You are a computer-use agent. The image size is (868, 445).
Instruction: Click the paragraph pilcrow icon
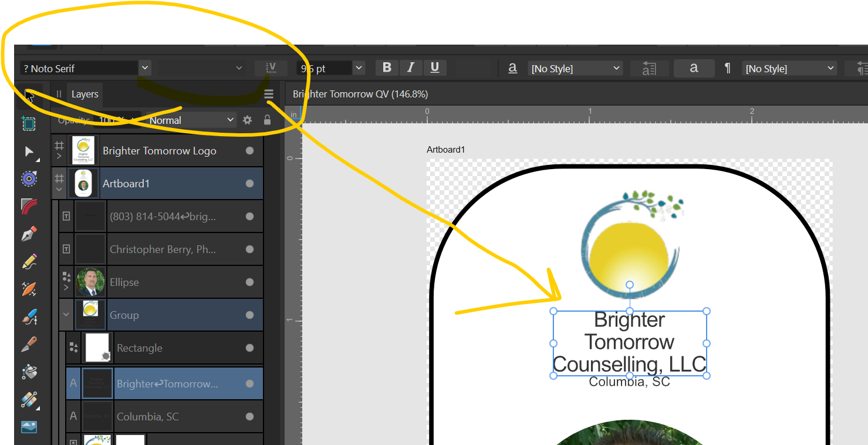pos(728,68)
